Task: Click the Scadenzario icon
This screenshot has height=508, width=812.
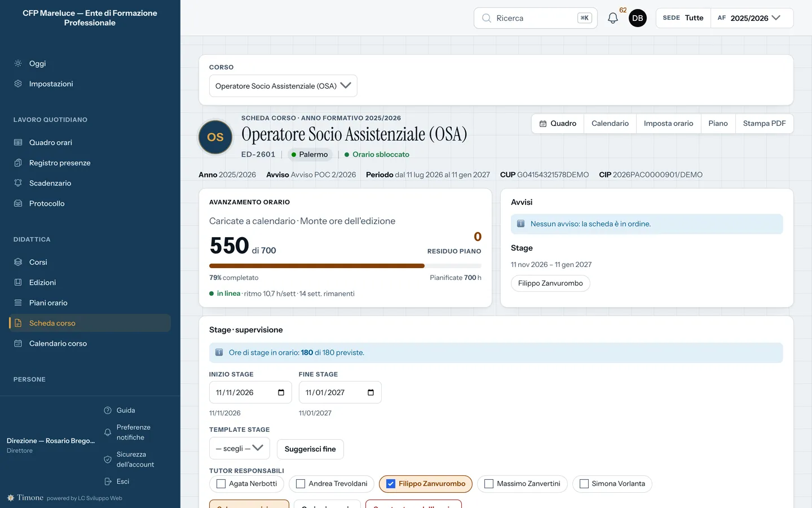Action: point(18,183)
